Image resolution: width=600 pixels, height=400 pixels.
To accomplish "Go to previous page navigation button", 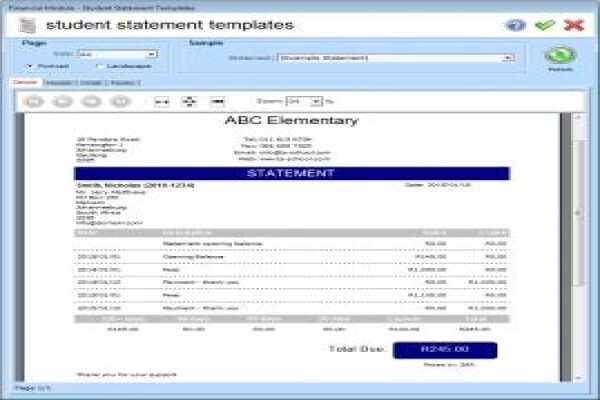I will (x=63, y=101).
